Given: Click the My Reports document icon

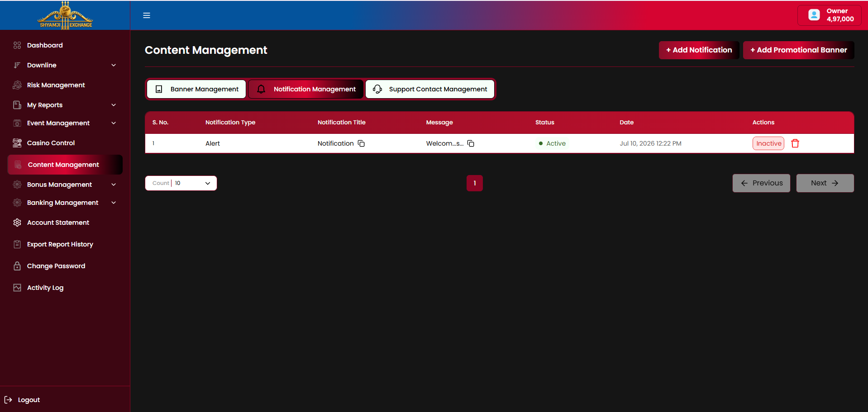Looking at the screenshot, I should [x=17, y=105].
